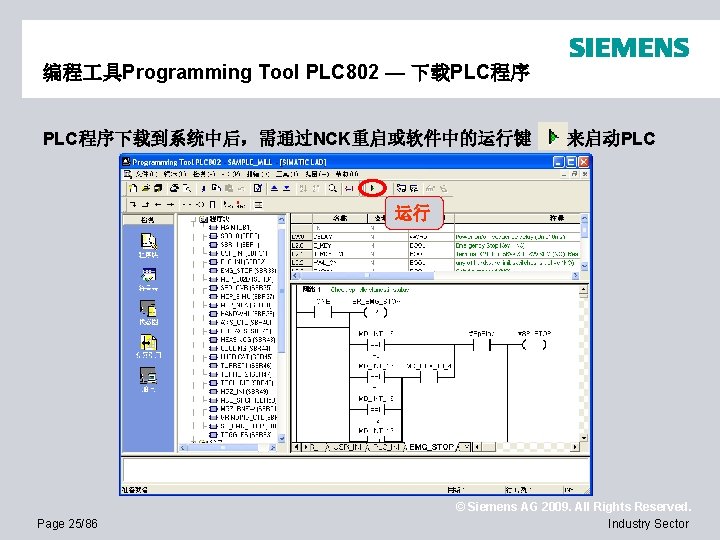The width and height of the screenshot is (720, 540).
Task: Click variable table horizontal scrollbar right arrow
Action: pos(575,276)
